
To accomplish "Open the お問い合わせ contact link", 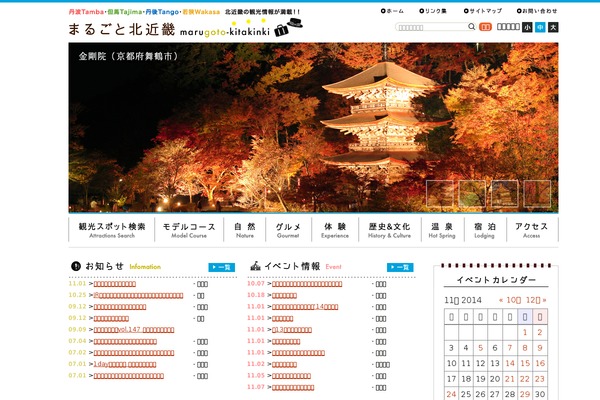I will (537, 11).
